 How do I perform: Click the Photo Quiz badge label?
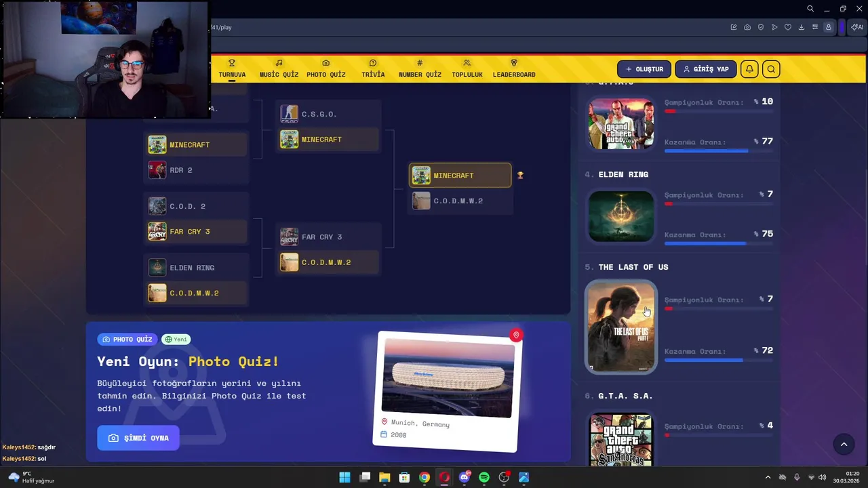(127, 340)
